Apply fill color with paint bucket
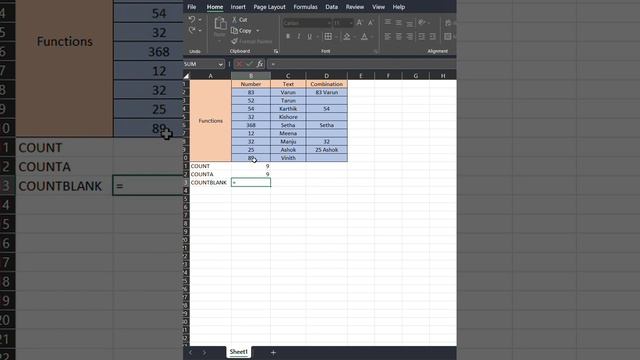640x360 pixels. click(x=347, y=37)
